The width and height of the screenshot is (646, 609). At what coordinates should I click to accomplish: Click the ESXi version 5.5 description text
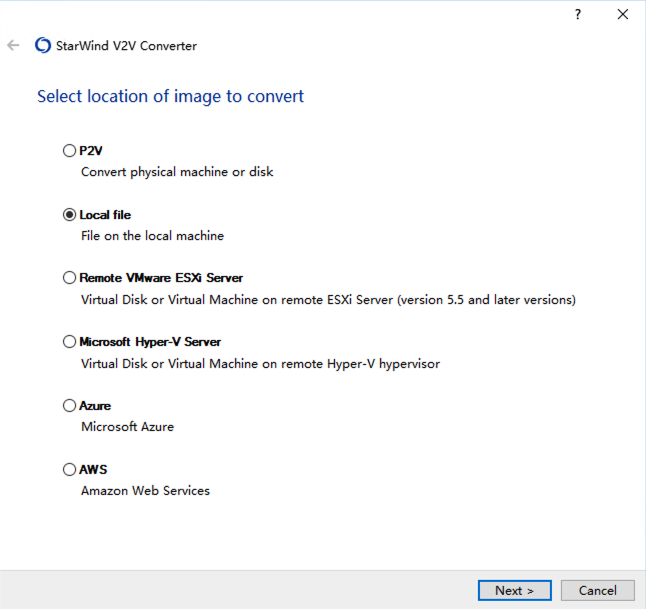(328, 300)
